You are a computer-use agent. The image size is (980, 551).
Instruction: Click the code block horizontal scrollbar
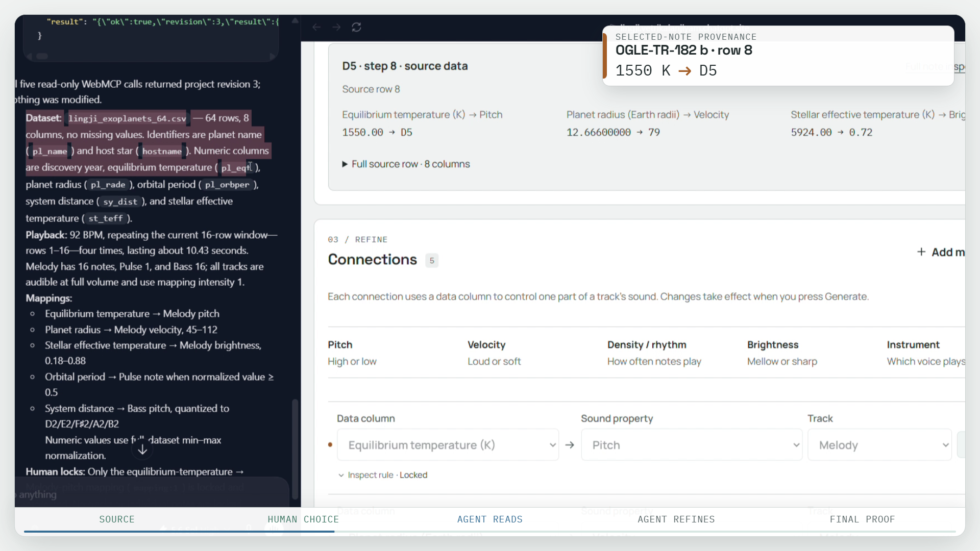[x=42, y=56]
